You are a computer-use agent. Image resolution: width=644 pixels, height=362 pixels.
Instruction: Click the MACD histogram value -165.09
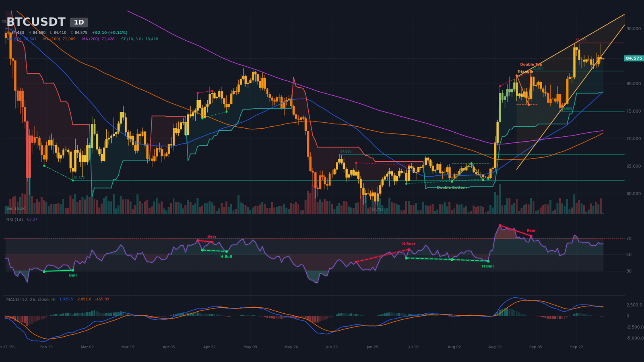tap(102, 299)
